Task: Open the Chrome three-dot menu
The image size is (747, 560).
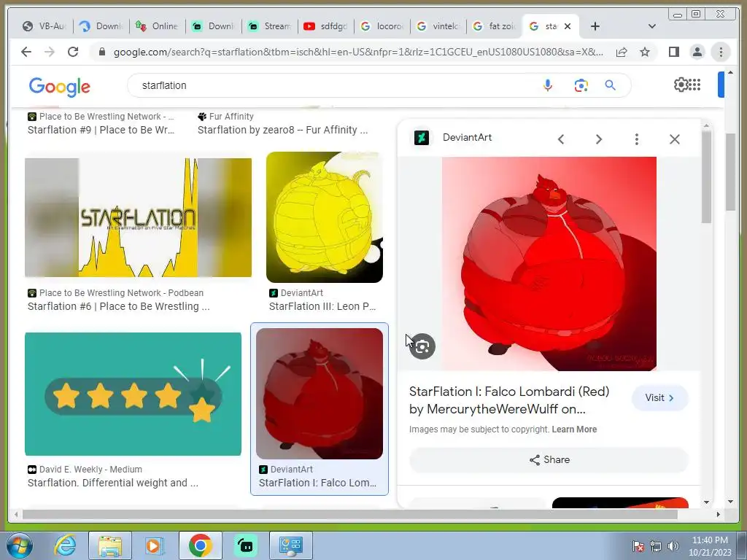Action: pyautogui.click(x=721, y=52)
